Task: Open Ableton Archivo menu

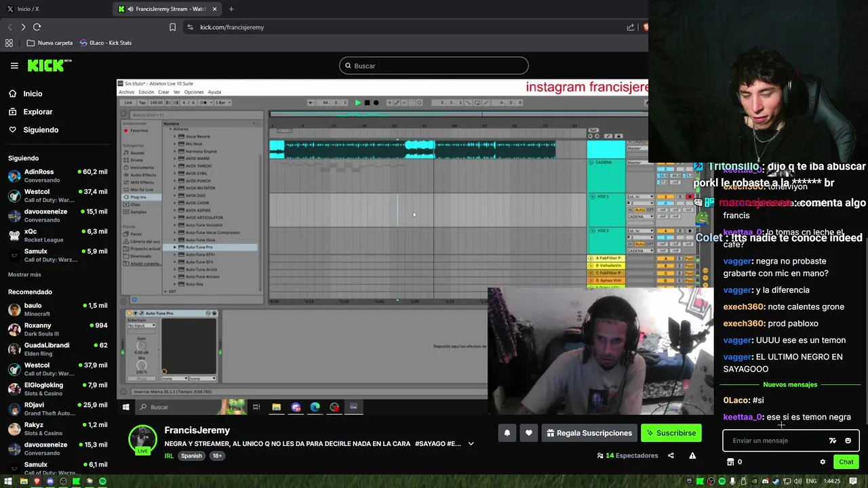Action: coord(127,92)
